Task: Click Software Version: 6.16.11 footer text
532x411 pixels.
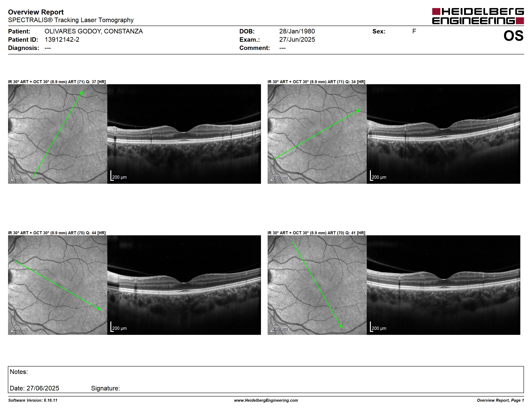Action: tap(33, 400)
